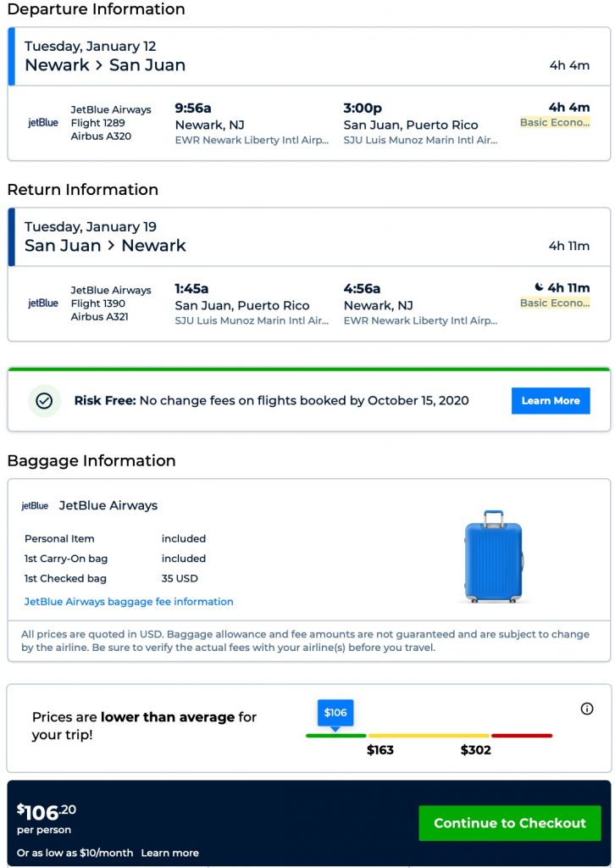Click the JetBlue logo in Baggage Information
The height and width of the screenshot is (868, 615).
click(x=35, y=506)
